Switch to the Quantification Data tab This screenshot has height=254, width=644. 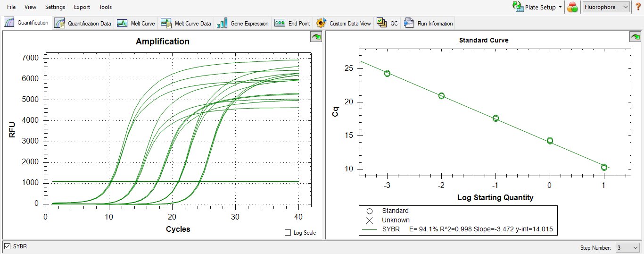(x=83, y=23)
